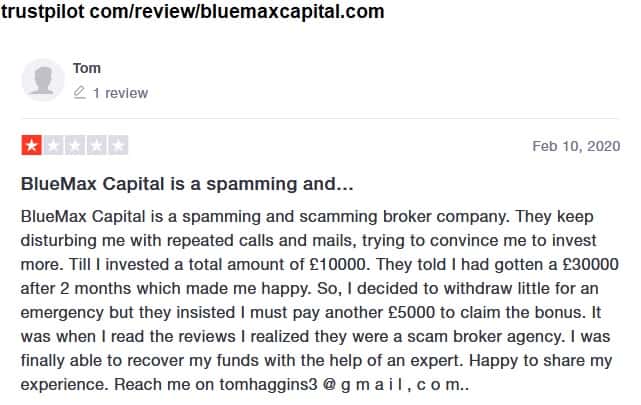Open the "1 review" count link
The image size is (641, 405).
click(x=120, y=93)
